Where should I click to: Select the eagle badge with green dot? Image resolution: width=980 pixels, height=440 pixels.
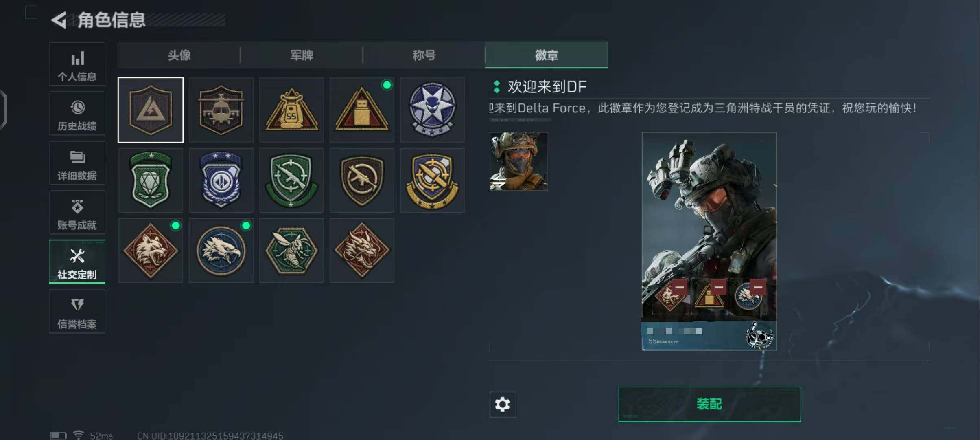(x=221, y=251)
